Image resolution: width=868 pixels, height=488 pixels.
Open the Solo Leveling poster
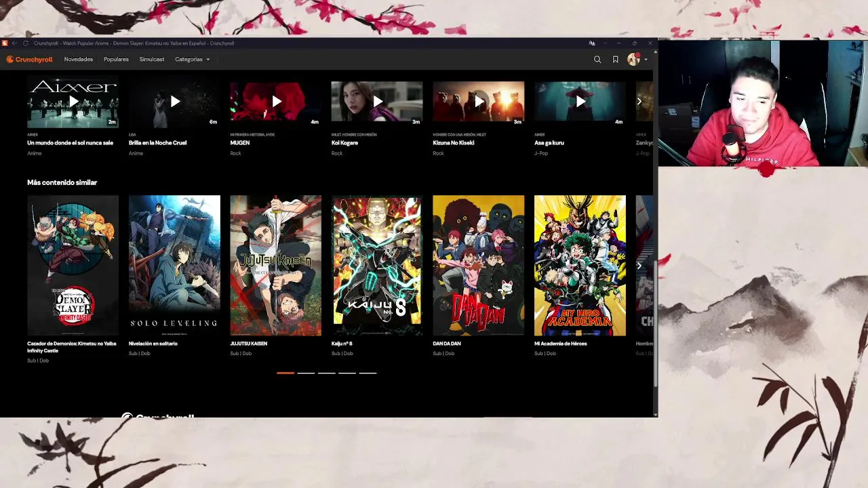[174, 266]
